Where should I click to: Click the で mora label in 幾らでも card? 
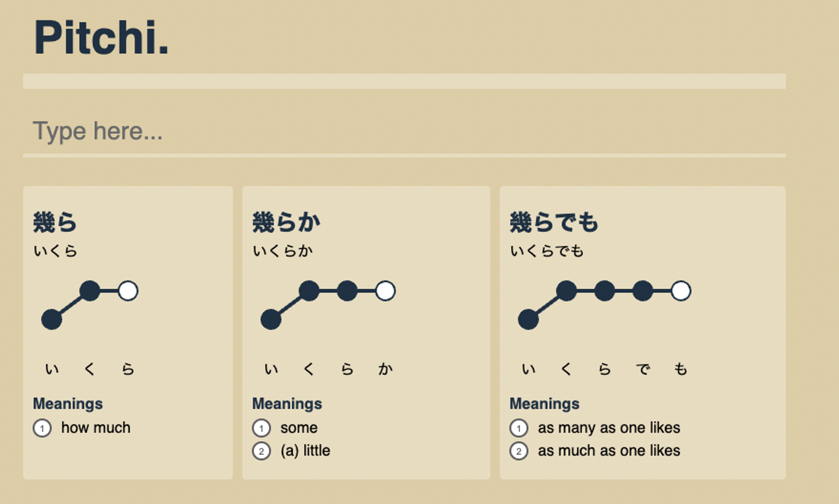pos(643,369)
